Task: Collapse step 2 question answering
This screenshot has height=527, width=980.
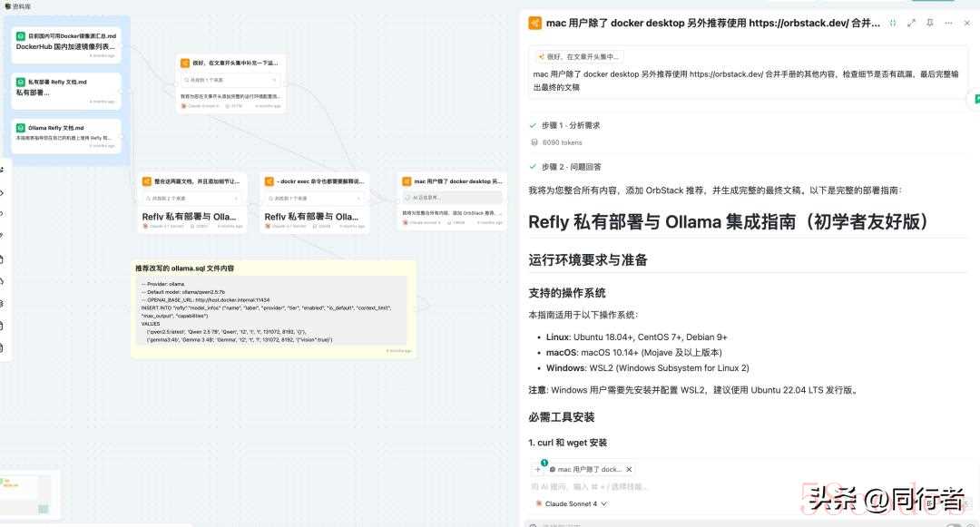Action: tap(565, 167)
